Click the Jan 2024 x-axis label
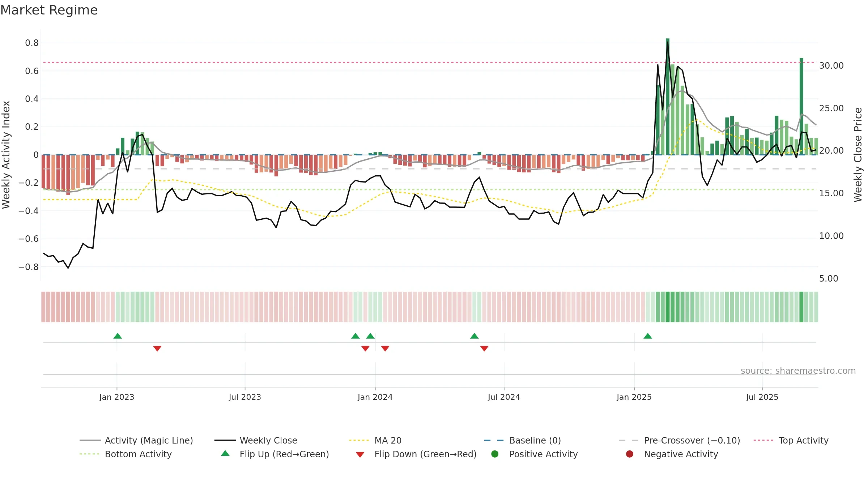Screen dimensions: 868x488 (x=375, y=397)
